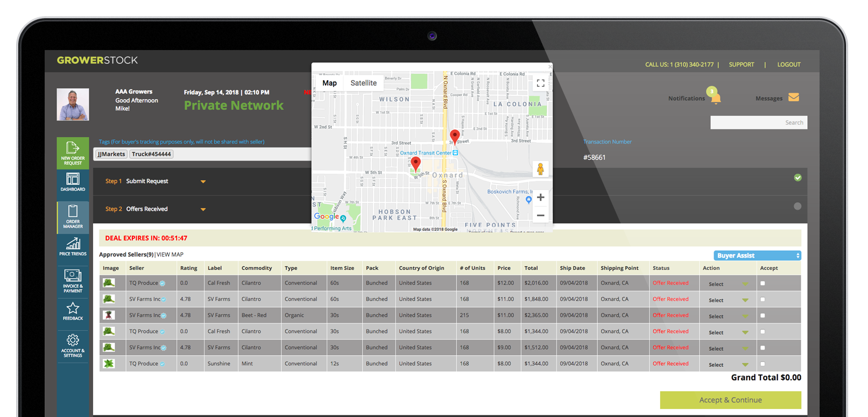
Task: Switch map to Map view tab
Action: point(329,83)
